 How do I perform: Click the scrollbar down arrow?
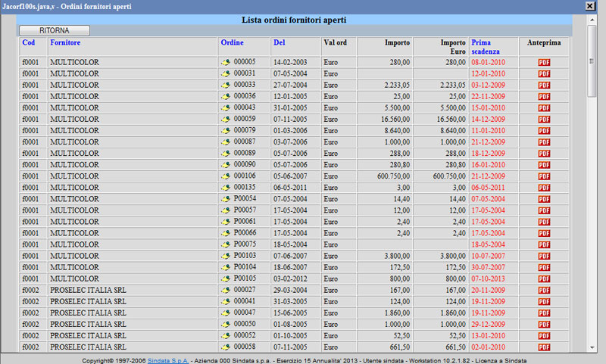tap(592, 347)
